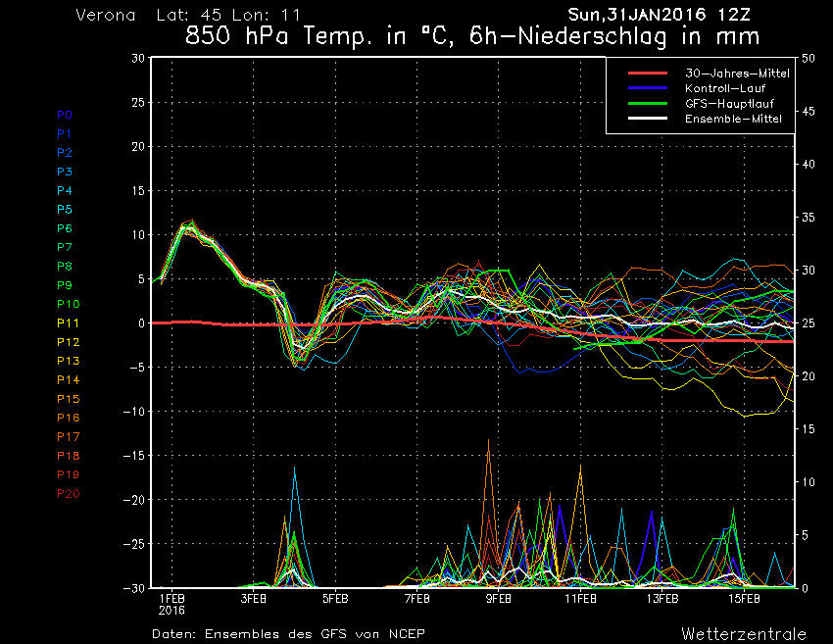
Task: Click the P0 ensemble member label
Action: [x=65, y=115]
